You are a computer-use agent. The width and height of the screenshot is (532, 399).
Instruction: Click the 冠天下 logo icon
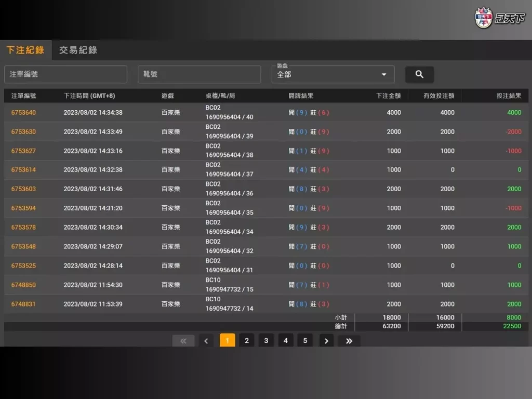[483, 18]
